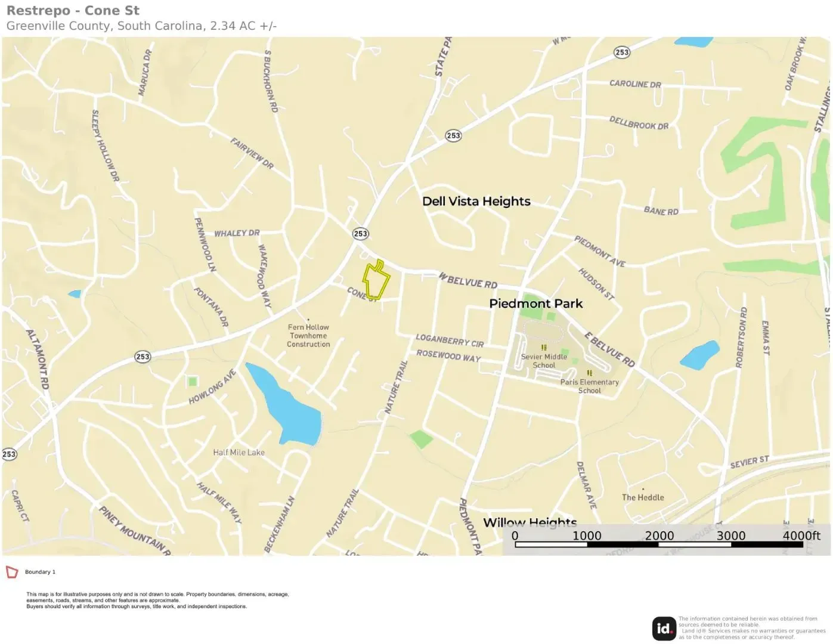The width and height of the screenshot is (833, 644).
Task: Click the 253 route shield near Caroline Dr
Action: pos(622,52)
